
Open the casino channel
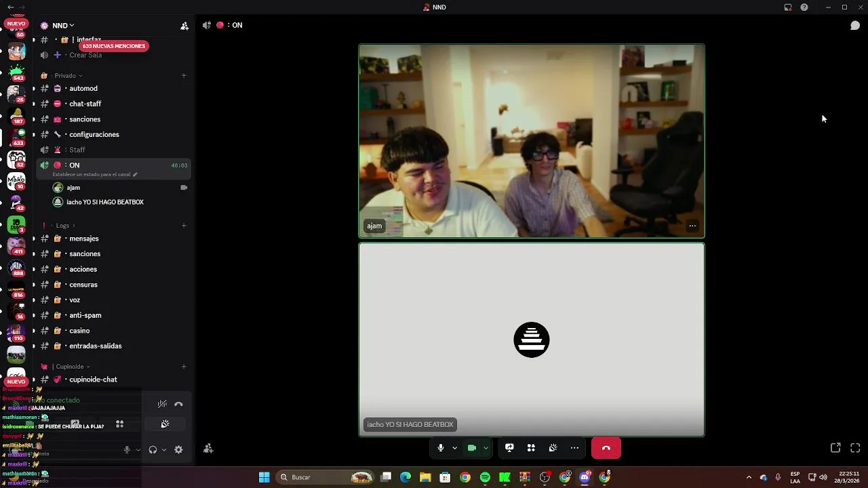(x=79, y=331)
